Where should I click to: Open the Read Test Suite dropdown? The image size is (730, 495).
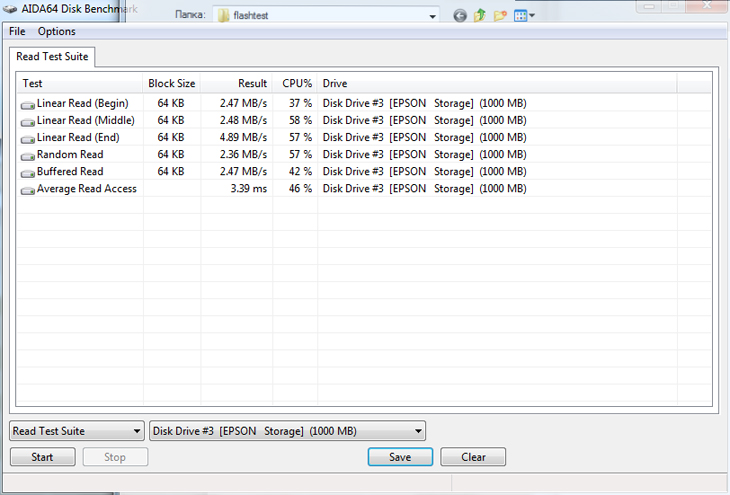76,431
